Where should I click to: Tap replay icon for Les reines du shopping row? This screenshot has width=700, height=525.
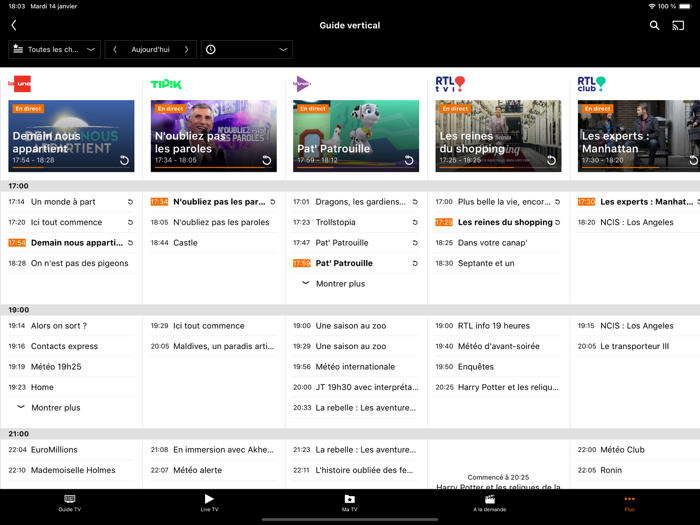click(x=558, y=222)
